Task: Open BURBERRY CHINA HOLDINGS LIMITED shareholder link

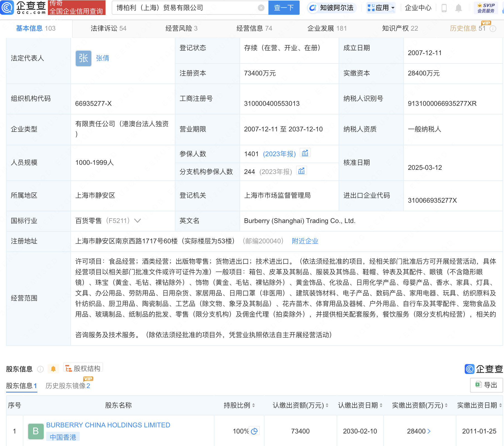Action: 108,425
